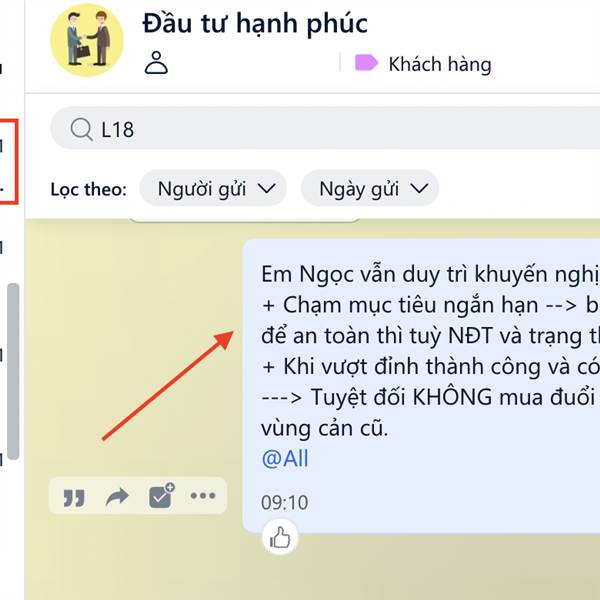The image size is (600, 600).
Task: Click the chevron beside Ngày gửi
Action: click(419, 188)
